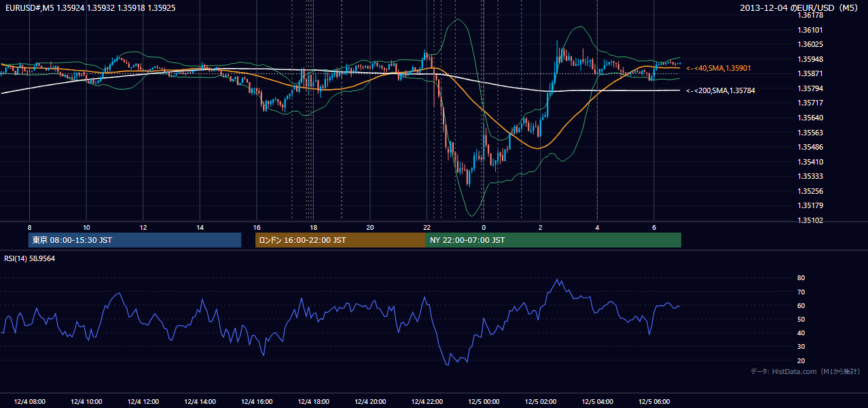Click price axis value 1.36025
The height and width of the screenshot is (408, 868).
coord(812,44)
